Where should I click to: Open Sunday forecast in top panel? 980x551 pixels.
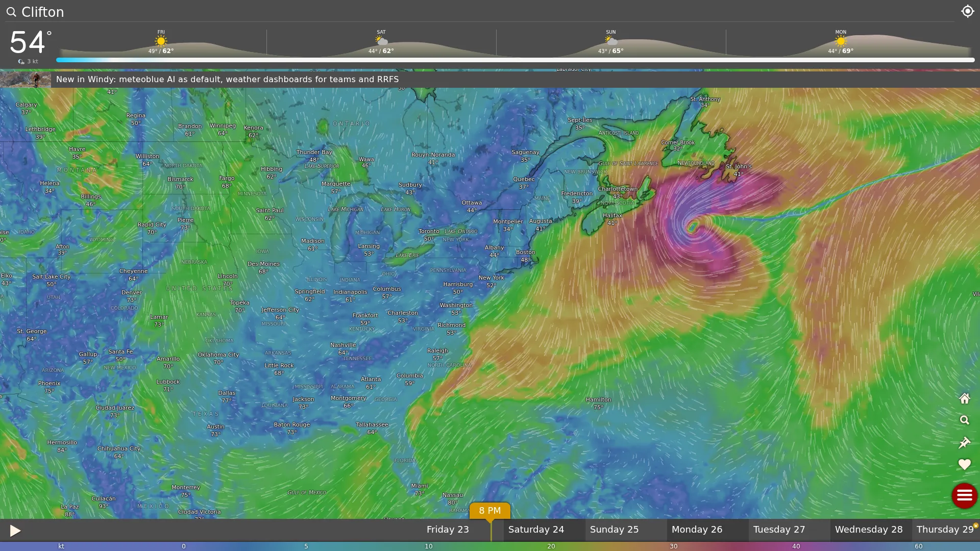click(610, 43)
